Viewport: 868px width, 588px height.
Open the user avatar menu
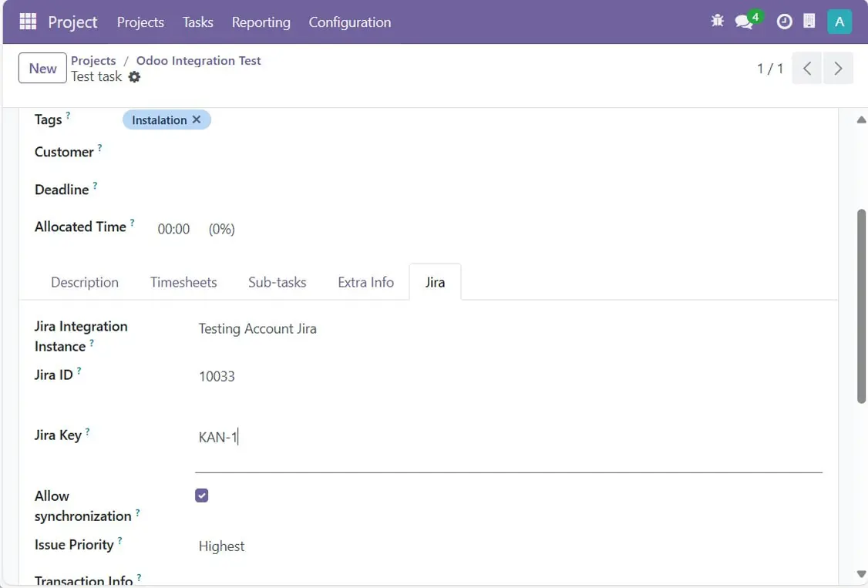pyautogui.click(x=839, y=22)
